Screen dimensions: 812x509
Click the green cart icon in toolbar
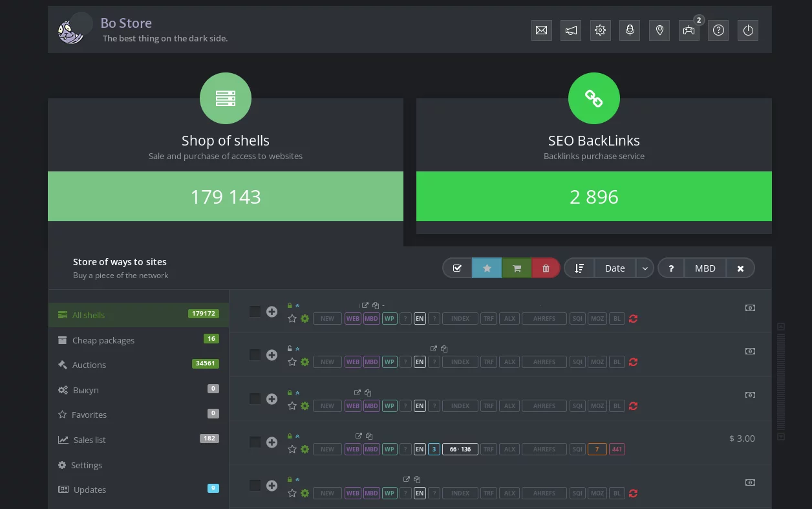coord(517,268)
